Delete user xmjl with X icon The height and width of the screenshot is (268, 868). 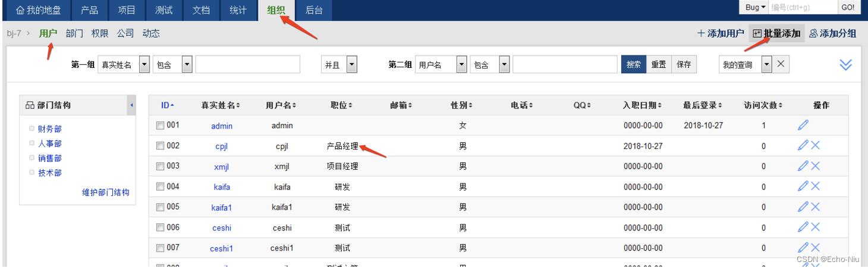point(815,166)
